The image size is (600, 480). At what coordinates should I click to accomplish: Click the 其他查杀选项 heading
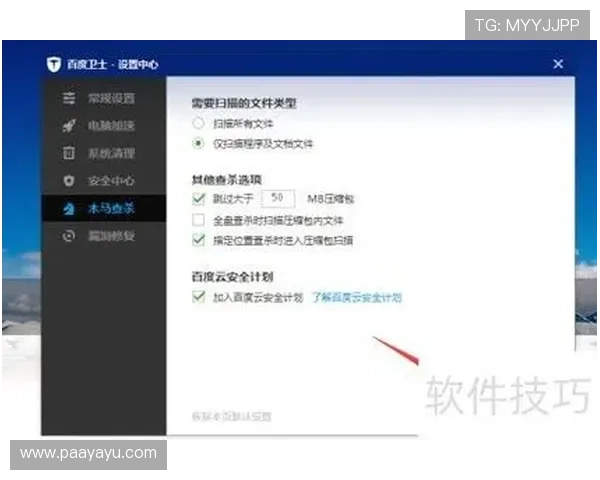(227, 180)
